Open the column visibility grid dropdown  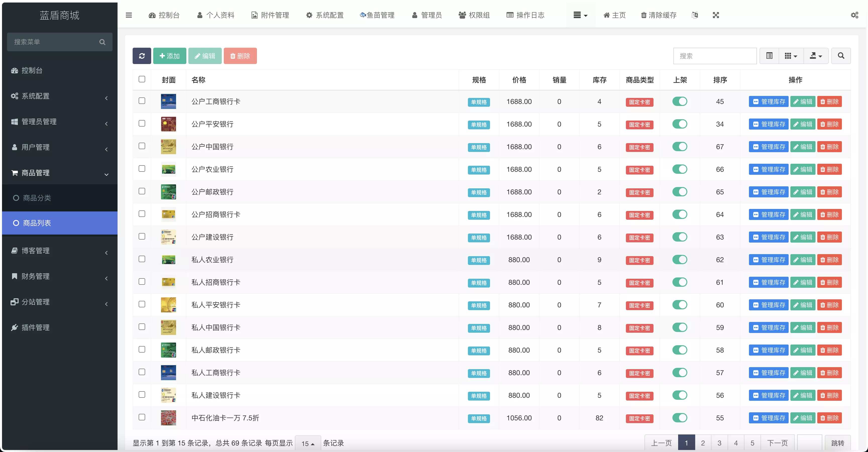tap(790, 55)
